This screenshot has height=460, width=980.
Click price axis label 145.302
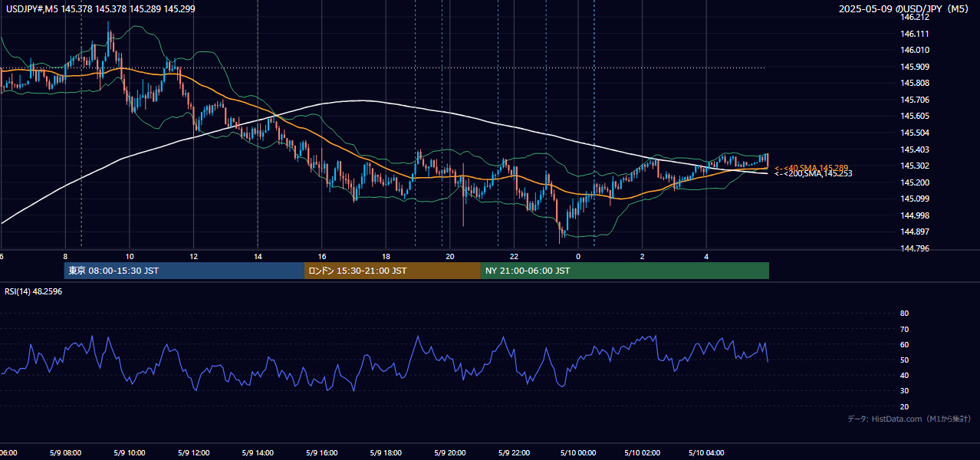click(915, 166)
